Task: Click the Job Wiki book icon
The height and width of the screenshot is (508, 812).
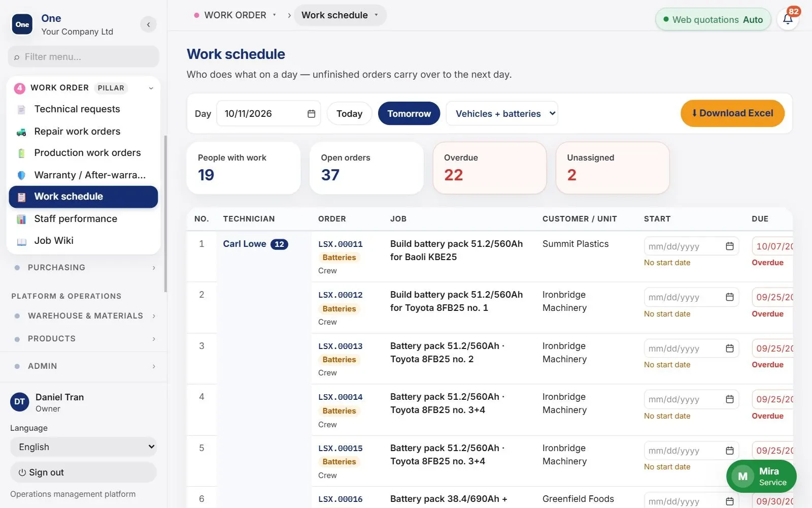Action: tap(21, 241)
